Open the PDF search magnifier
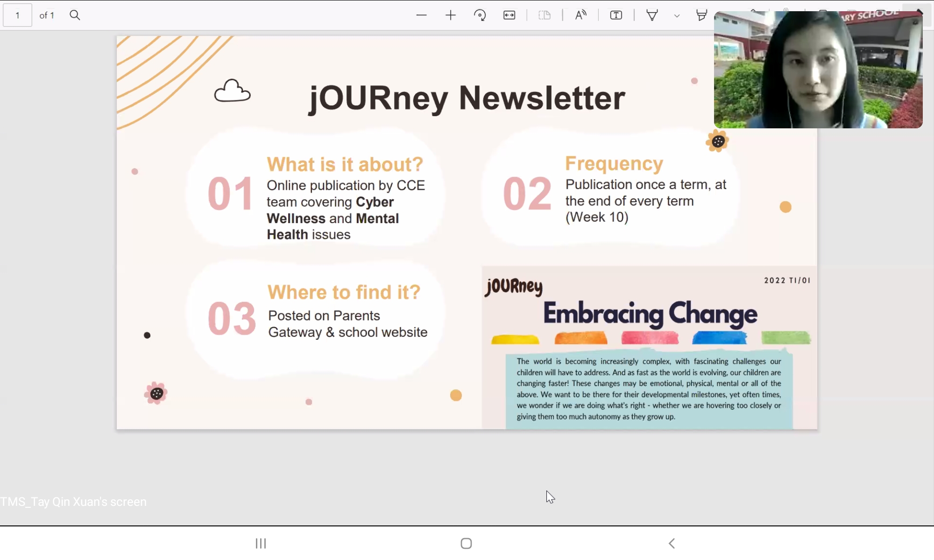The image size is (934, 560). tap(75, 15)
